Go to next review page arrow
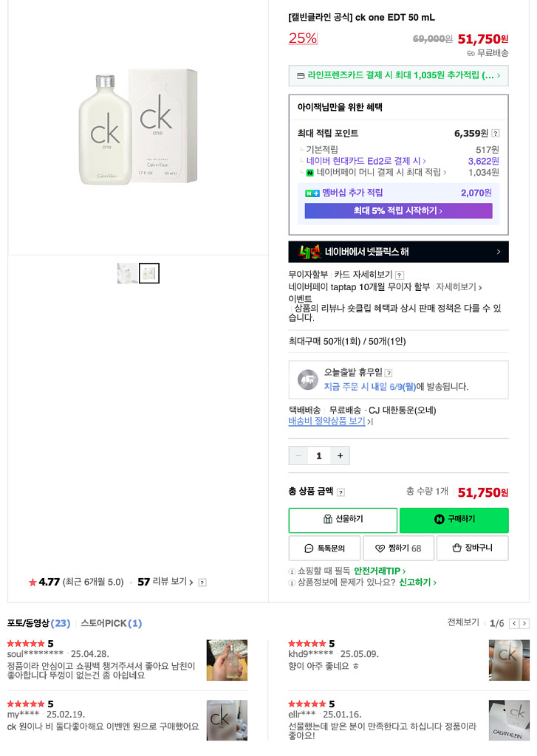 [524, 624]
